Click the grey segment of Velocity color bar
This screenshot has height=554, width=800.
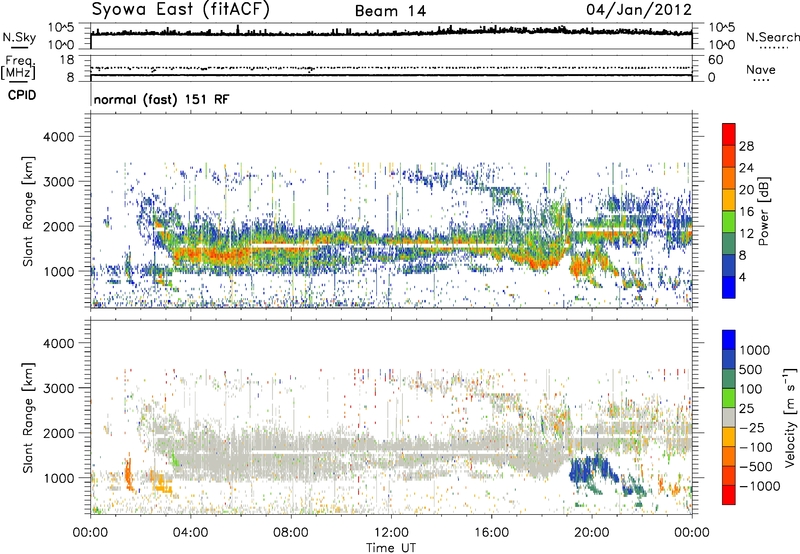click(x=729, y=417)
